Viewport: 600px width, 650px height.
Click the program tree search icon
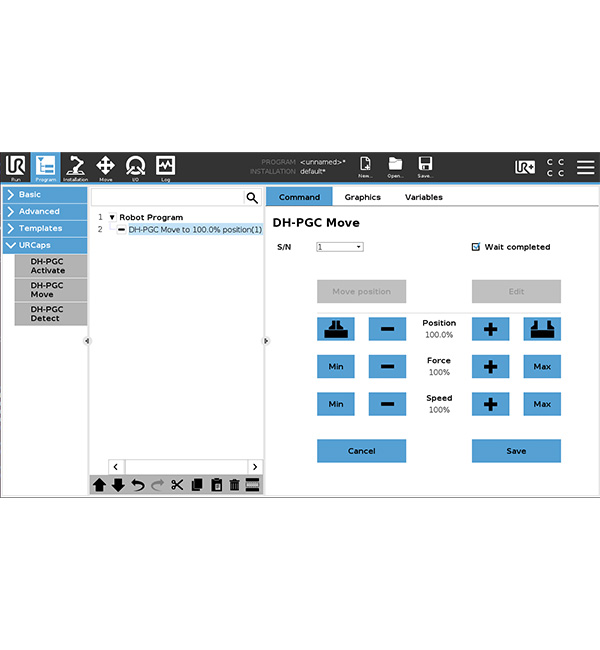(252, 198)
